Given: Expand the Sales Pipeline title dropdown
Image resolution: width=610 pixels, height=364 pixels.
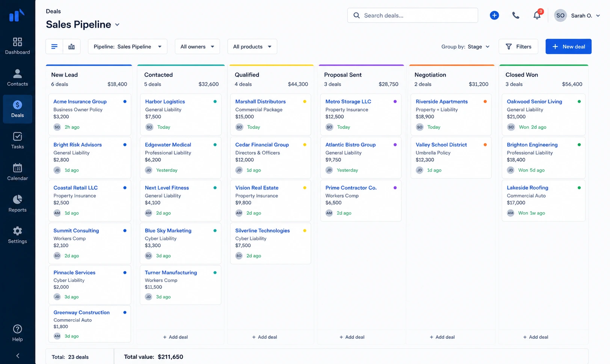Looking at the screenshot, I should [x=117, y=25].
